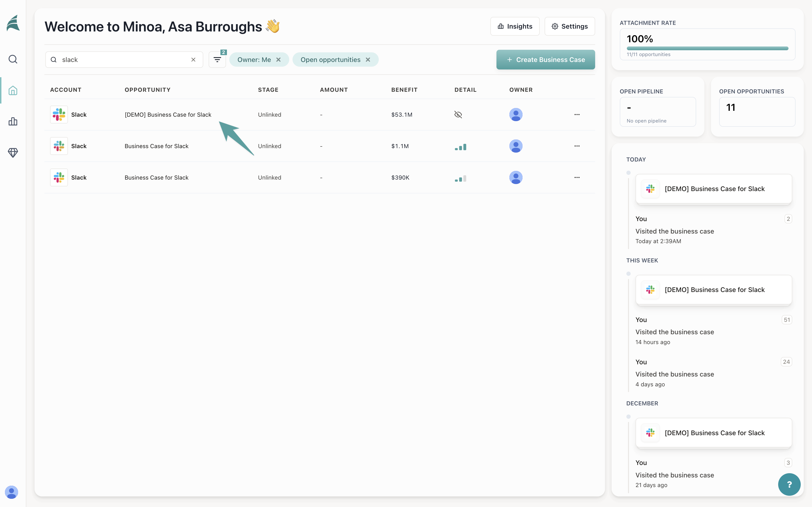The image size is (812, 507).
Task: Open the search icon in sidebar
Action: (x=13, y=59)
